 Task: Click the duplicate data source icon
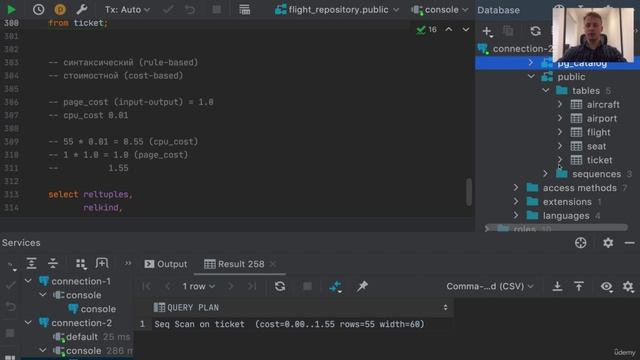click(508, 31)
